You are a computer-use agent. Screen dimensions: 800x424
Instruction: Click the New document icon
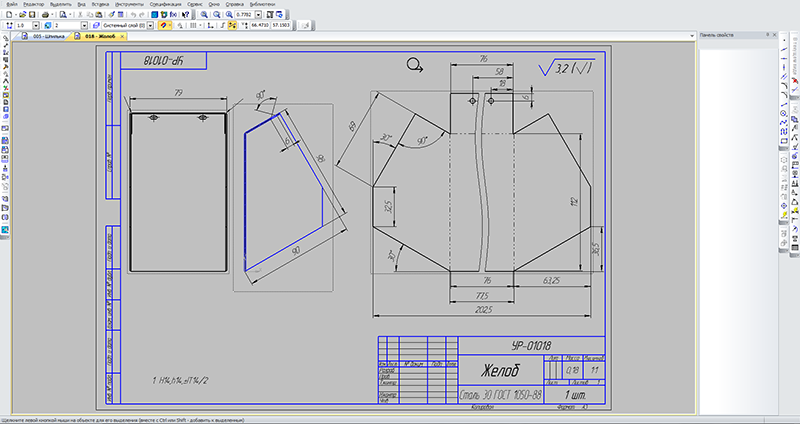coord(7,15)
